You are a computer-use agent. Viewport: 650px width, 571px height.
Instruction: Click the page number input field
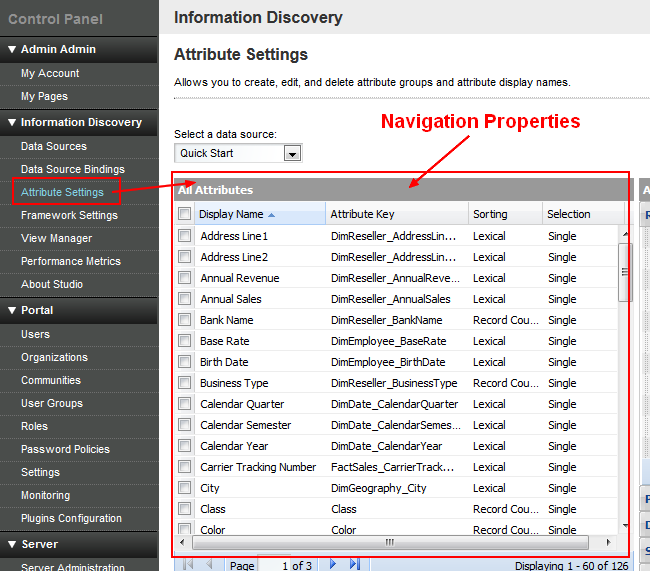tap(274, 565)
